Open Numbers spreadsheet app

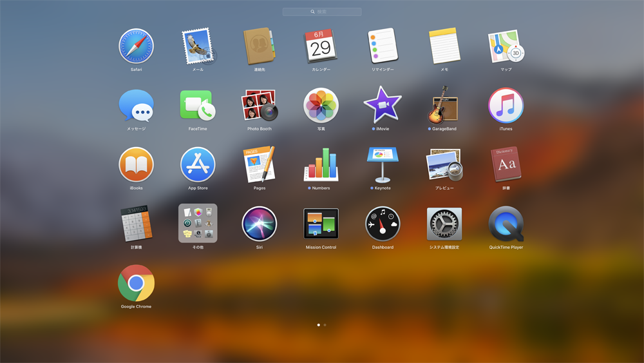[x=321, y=164]
